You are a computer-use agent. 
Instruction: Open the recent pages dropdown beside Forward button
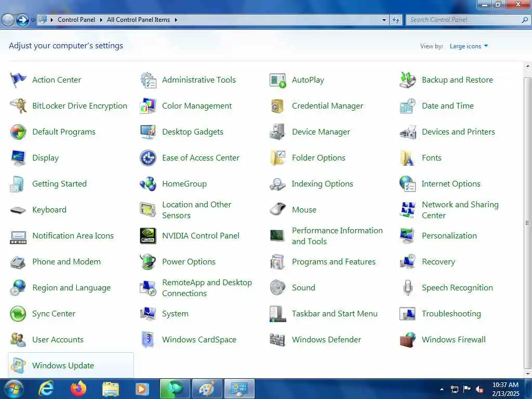[33, 20]
